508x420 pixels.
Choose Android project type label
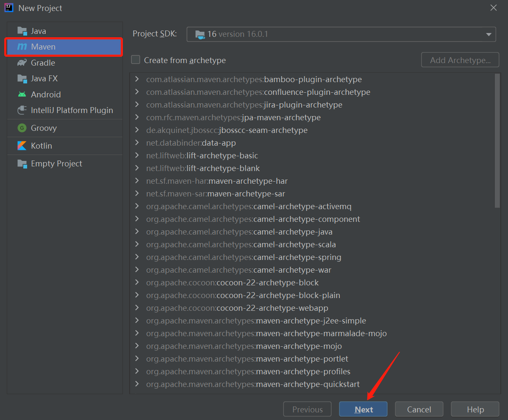point(46,94)
